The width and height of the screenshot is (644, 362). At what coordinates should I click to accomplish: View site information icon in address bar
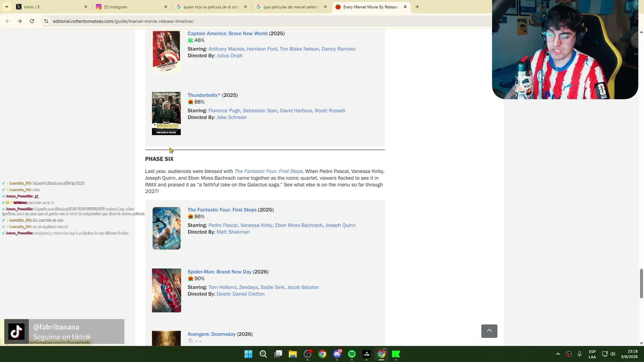coord(46,21)
